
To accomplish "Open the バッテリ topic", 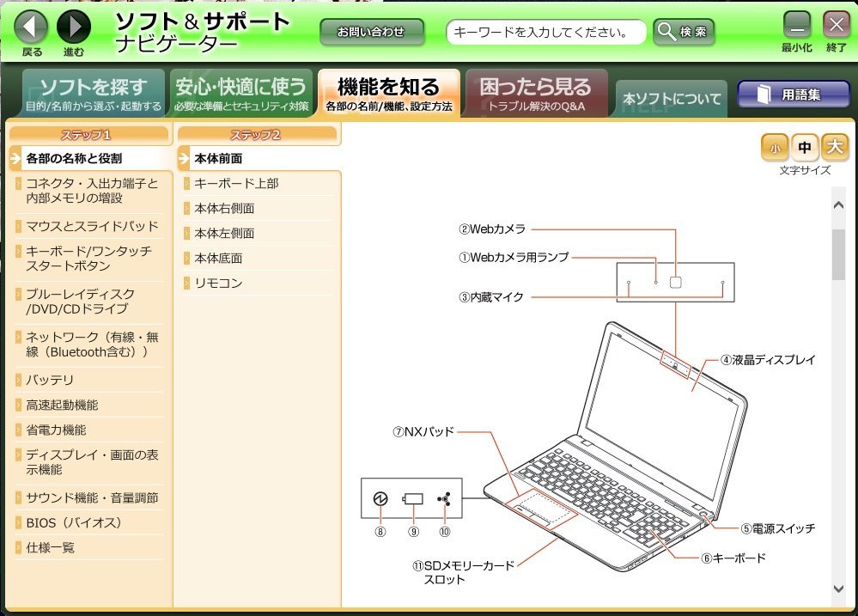I will 91,380.
